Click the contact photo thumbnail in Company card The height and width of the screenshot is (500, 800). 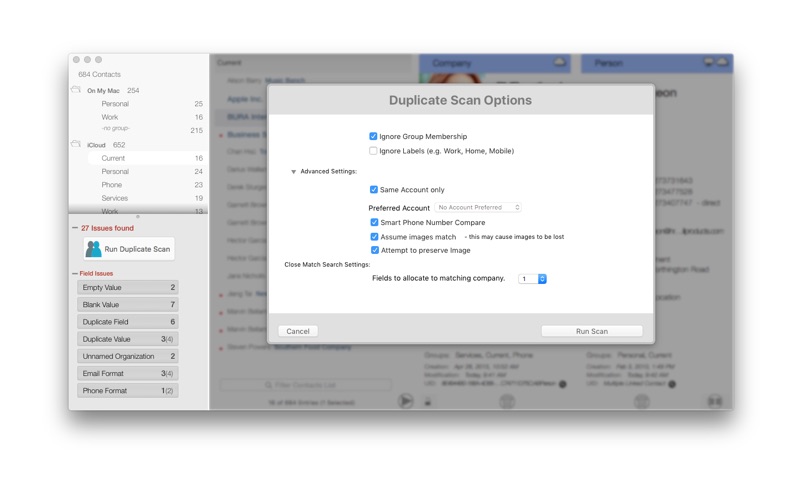coord(452,78)
